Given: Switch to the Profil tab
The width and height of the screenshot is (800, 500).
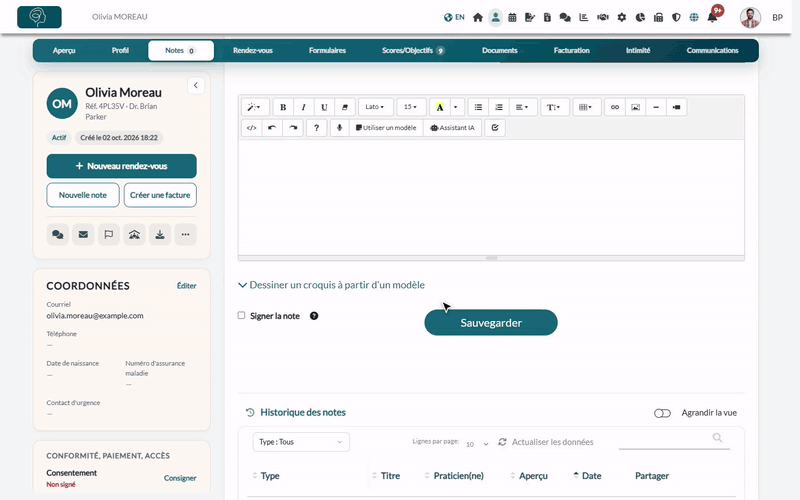Looking at the screenshot, I should click(120, 51).
